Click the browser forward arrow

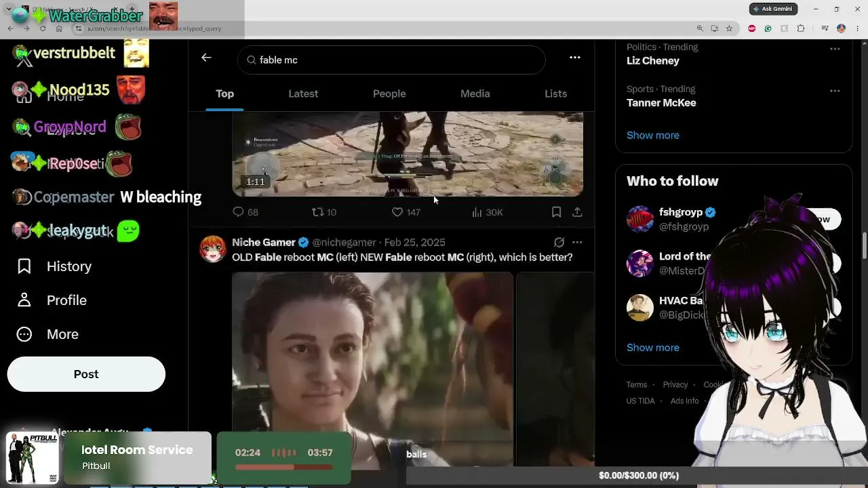coord(26,28)
